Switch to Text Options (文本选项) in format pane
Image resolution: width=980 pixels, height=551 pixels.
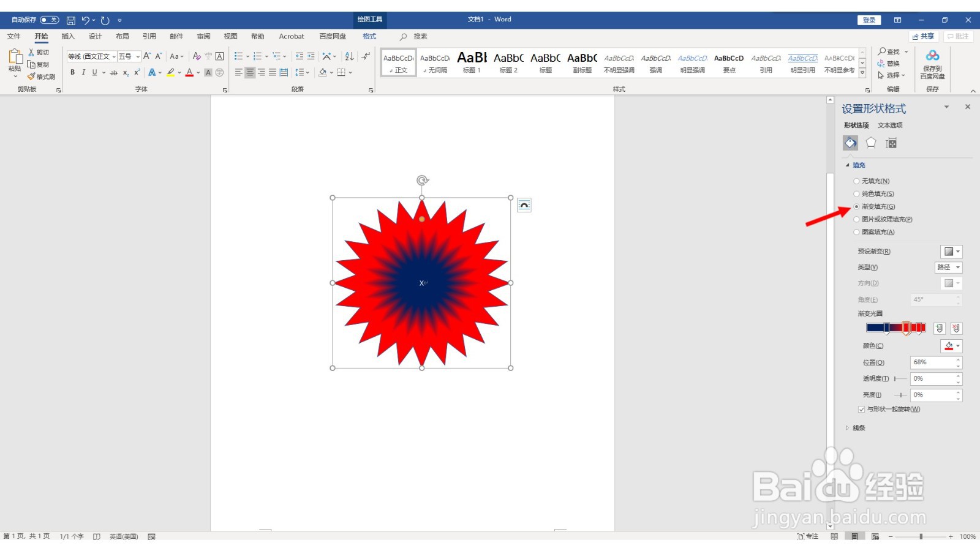(890, 126)
